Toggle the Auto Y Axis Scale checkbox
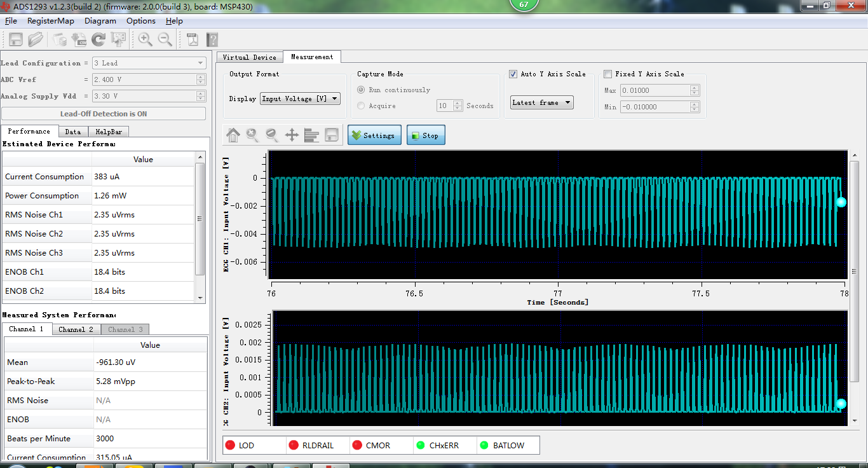Image resolution: width=868 pixels, height=468 pixels. [513, 74]
